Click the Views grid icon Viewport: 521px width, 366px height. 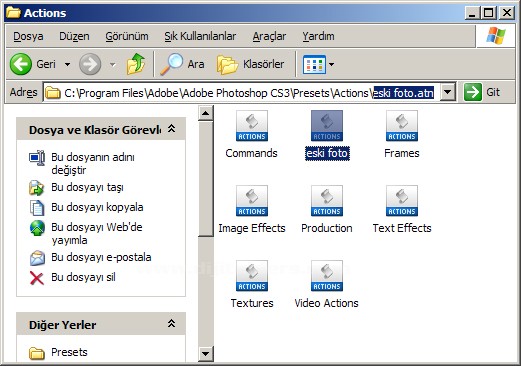tap(314, 64)
